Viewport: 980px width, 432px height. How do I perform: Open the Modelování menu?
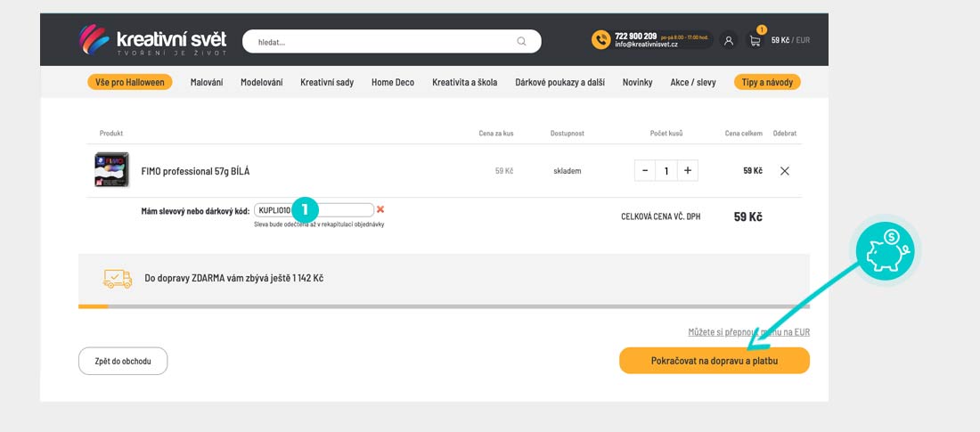coord(261,82)
